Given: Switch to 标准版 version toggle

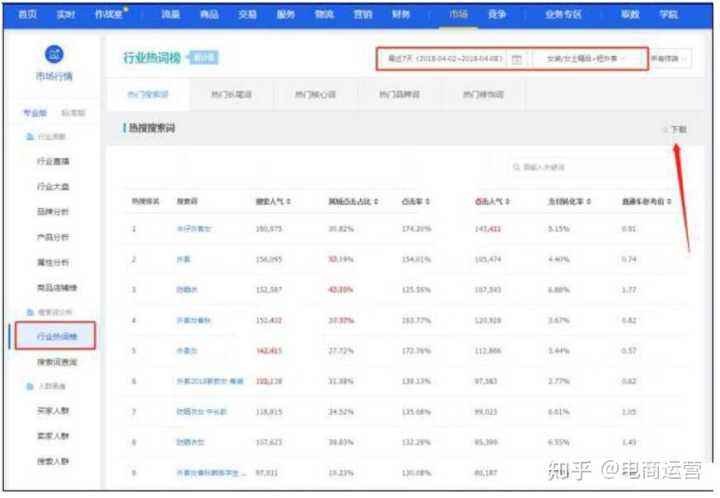Looking at the screenshot, I should [72, 114].
